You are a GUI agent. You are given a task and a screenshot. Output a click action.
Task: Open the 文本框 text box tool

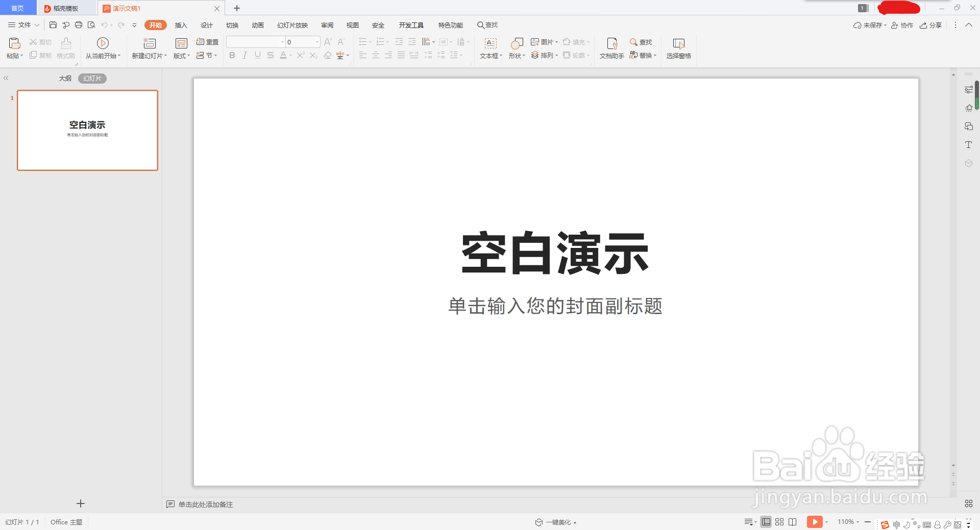click(489, 48)
